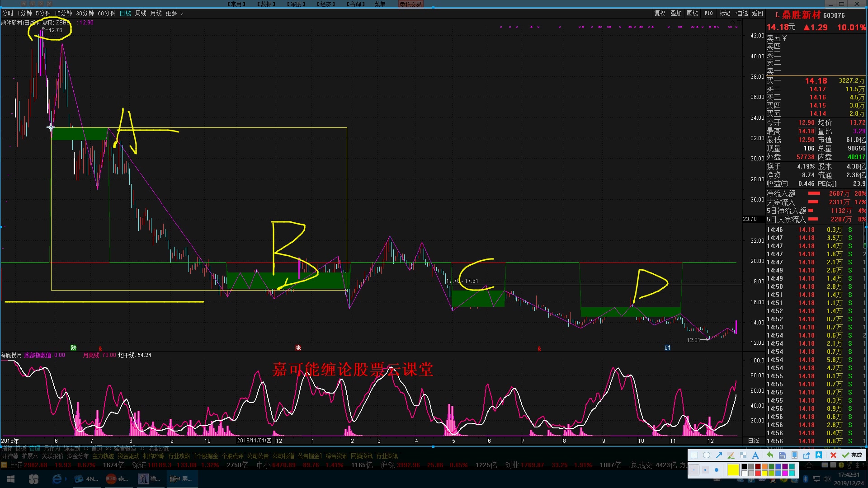Open the 【数据】 menu

266,4
